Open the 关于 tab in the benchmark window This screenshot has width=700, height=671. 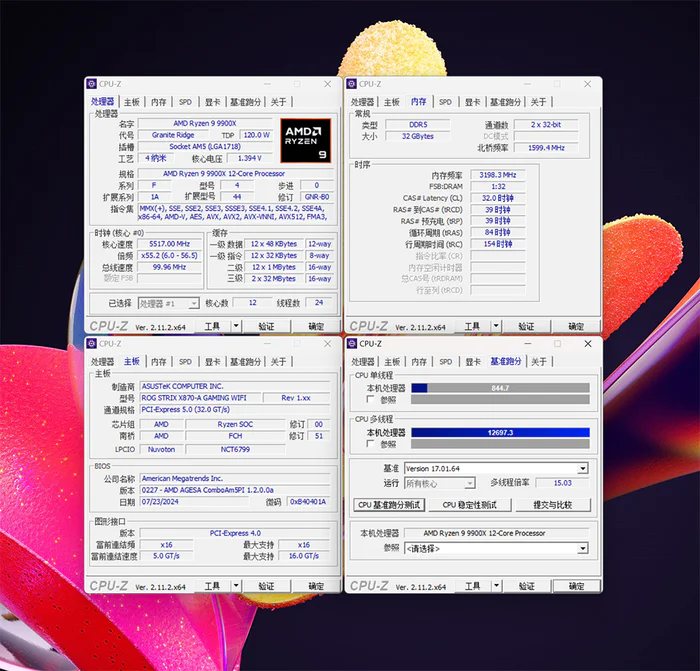(x=539, y=361)
